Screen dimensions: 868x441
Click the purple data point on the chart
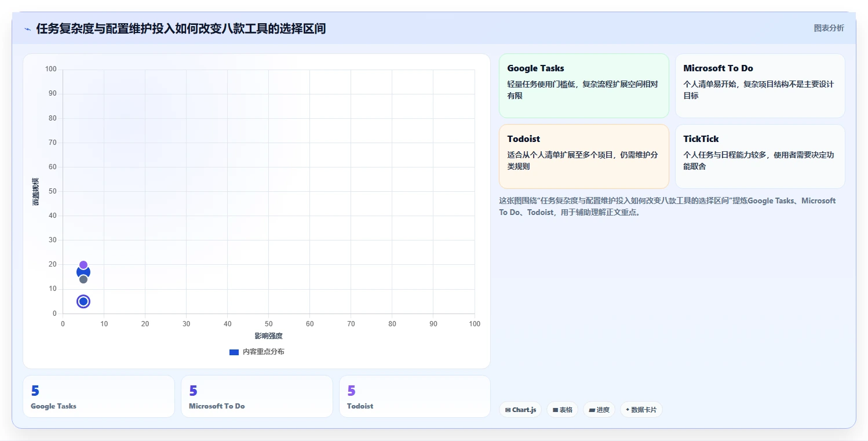click(x=83, y=265)
